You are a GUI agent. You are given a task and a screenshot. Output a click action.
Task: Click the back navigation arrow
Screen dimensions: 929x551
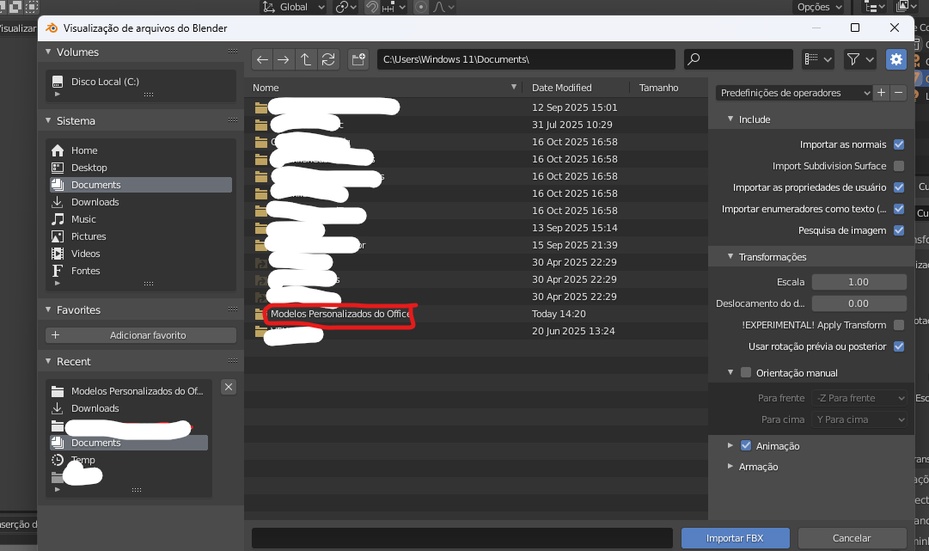(x=262, y=60)
